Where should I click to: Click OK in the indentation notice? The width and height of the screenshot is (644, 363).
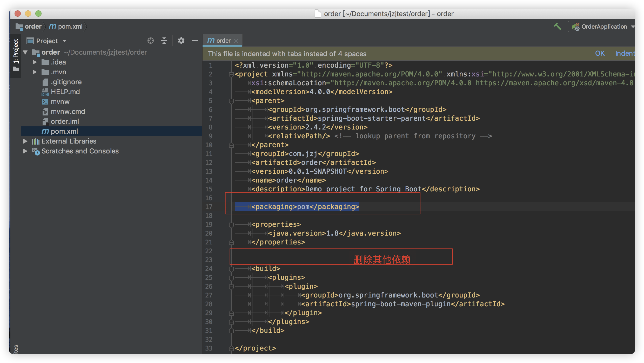600,53
